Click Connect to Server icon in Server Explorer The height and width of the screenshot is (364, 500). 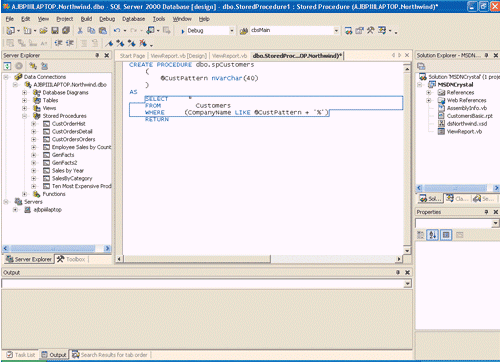coord(45,66)
